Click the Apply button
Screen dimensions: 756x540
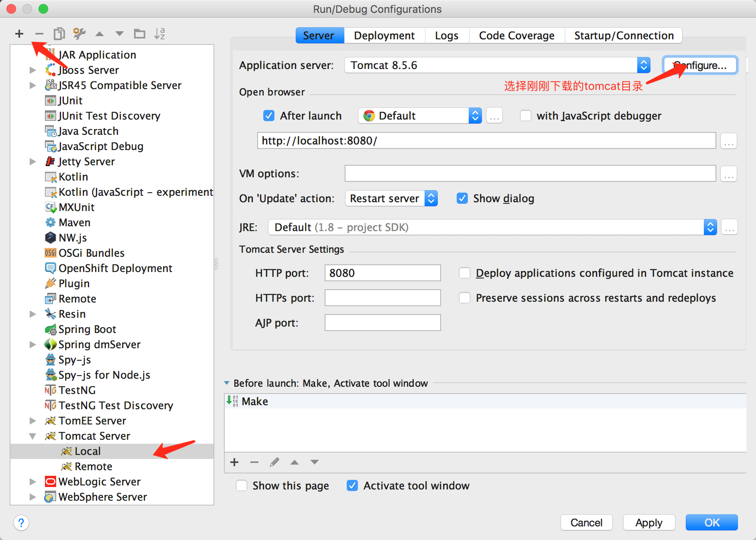coord(649,523)
